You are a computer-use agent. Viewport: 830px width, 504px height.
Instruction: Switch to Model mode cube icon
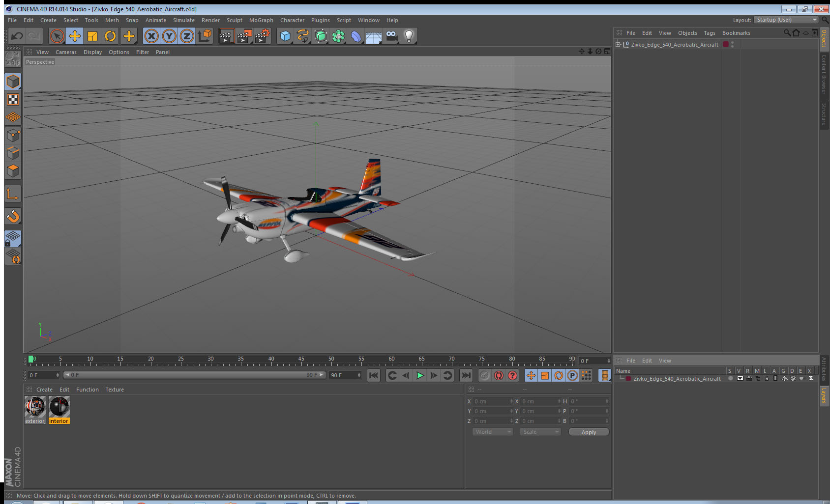(x=13, y=82)
